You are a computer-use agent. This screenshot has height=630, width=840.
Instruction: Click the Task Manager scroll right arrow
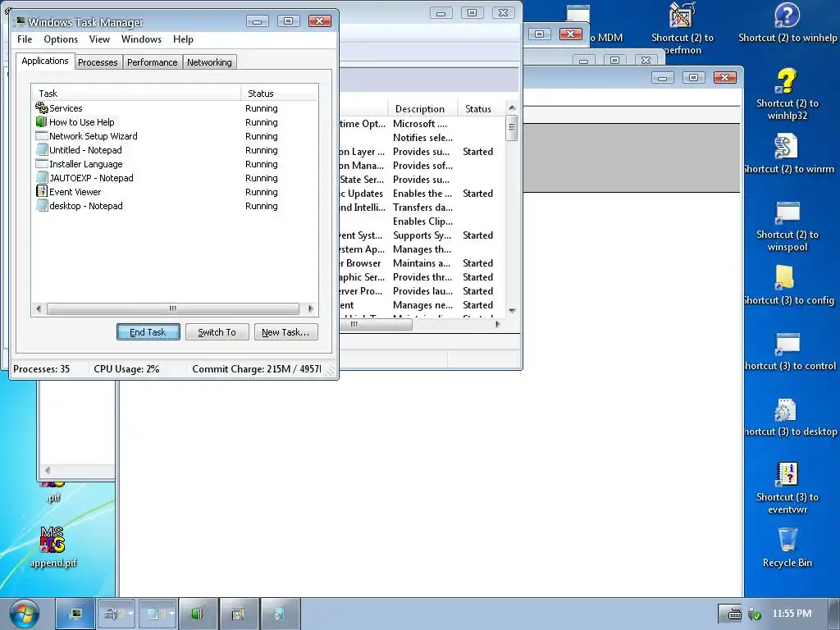(x=311, y=308)
